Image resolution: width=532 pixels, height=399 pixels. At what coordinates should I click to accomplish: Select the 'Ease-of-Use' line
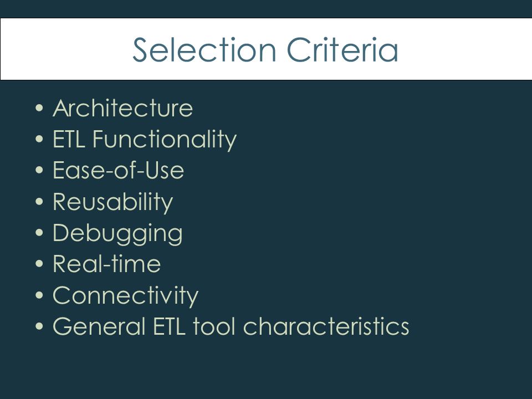pyautogui.click(x=119, y=170)
